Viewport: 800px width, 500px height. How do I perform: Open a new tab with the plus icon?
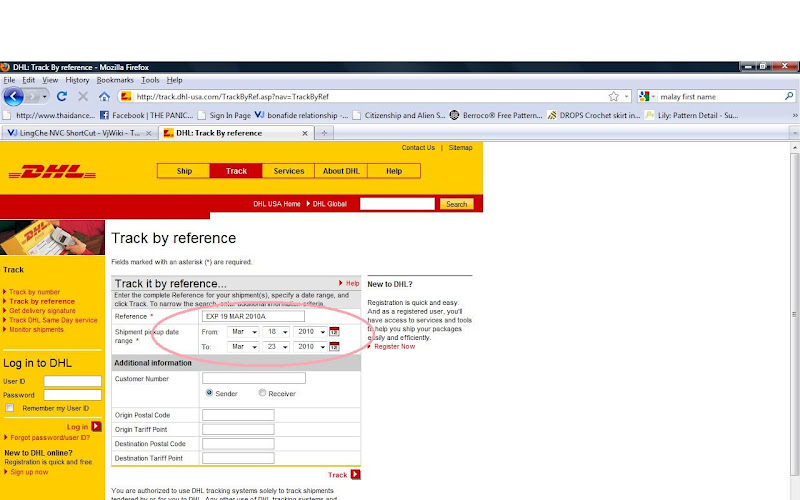(325, 133)
